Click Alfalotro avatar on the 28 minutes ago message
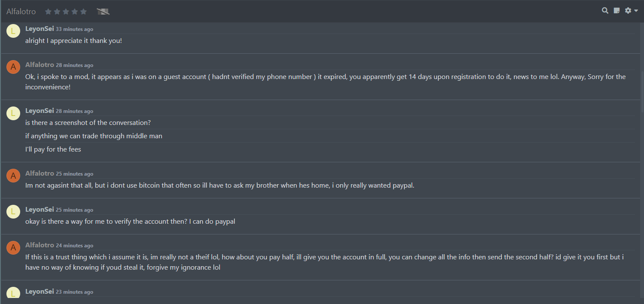This screenshot has height=304, width=644. click(13, 67)
